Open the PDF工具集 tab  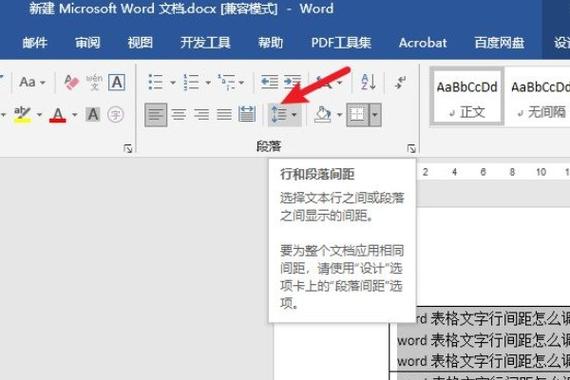pos(341,43)
